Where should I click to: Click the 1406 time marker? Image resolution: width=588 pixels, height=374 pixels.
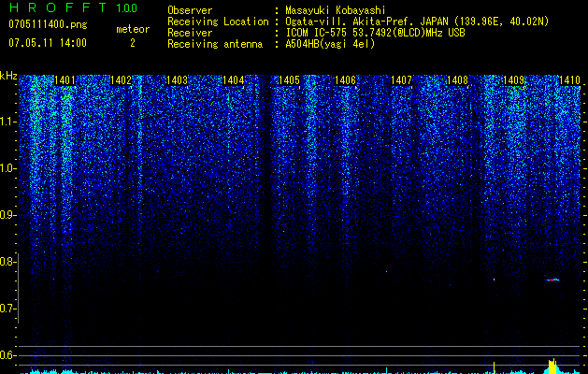345,80
